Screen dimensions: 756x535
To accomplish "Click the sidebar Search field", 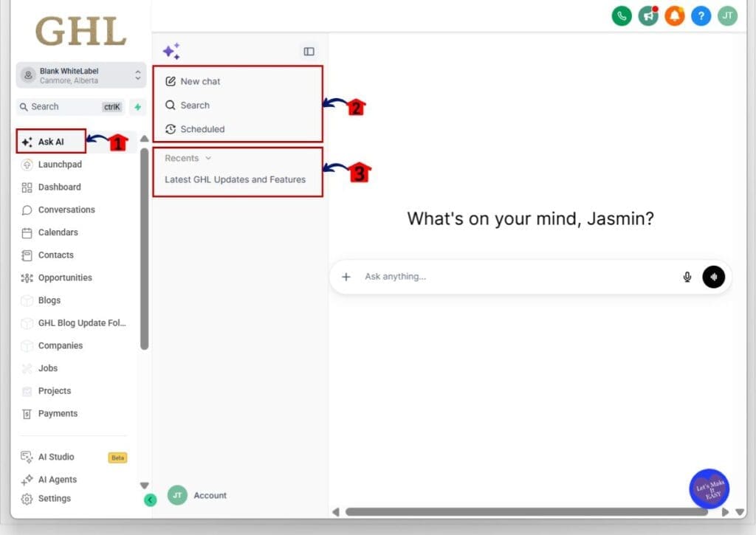I will pyautogui.click(x=71, y=107).
